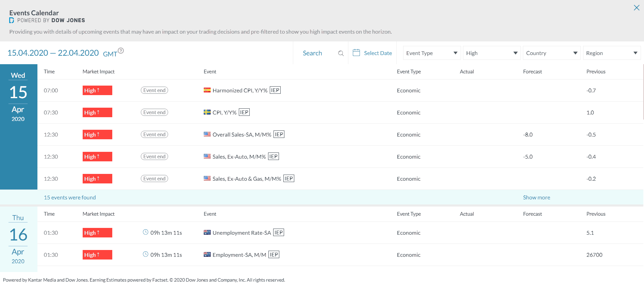Click the IEP badge beside Unemployment Rate-SA
This screenshot has width=644, height=286.
279,232
